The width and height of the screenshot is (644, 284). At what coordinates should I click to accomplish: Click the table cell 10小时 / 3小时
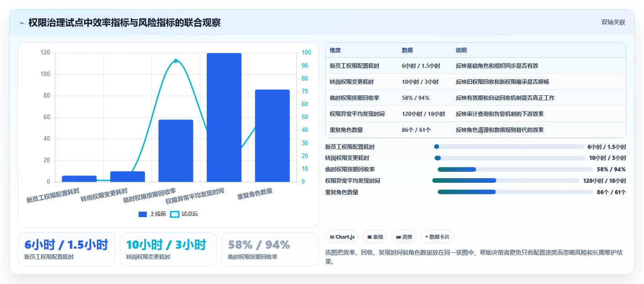coord(420,82)
